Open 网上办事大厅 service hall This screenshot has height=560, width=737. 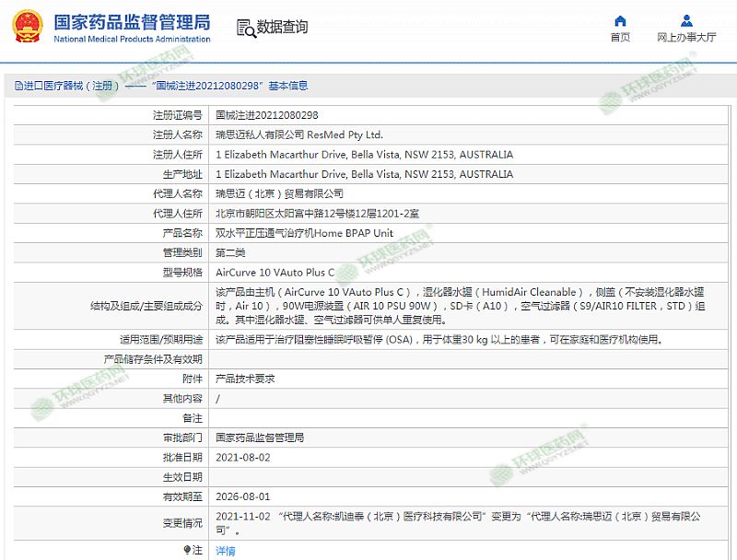pos(686,38)
